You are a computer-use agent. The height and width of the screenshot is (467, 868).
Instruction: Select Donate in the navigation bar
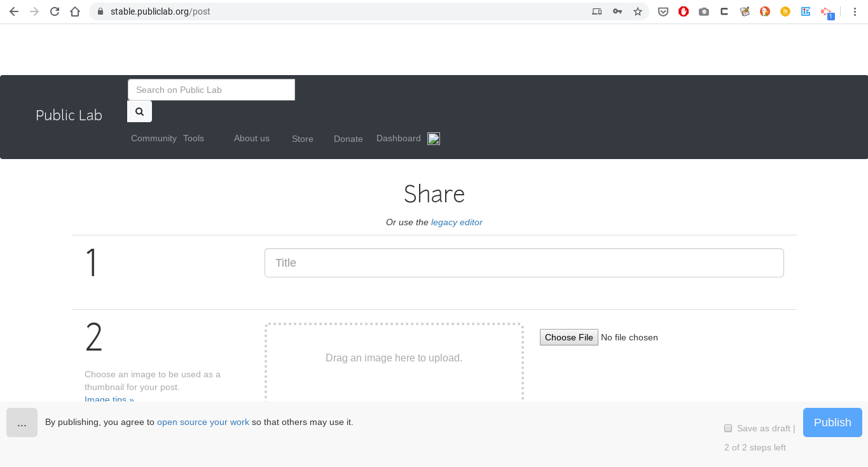tap(348, 138)
